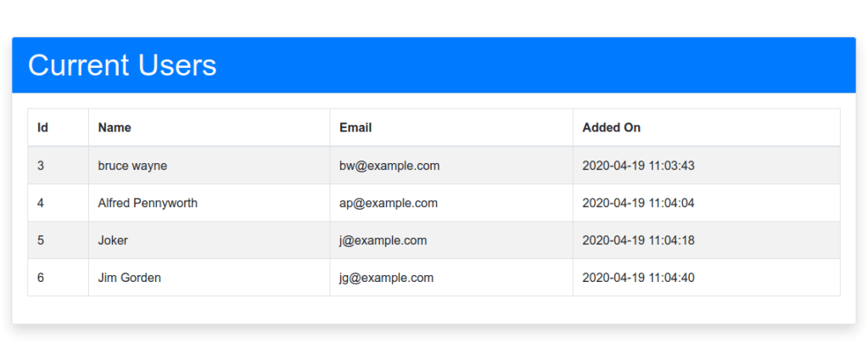Viewport: 868px width, 349px height.
Task: Click the 11:03:43 timestamp cell
Action: click(x=638, y=166)
